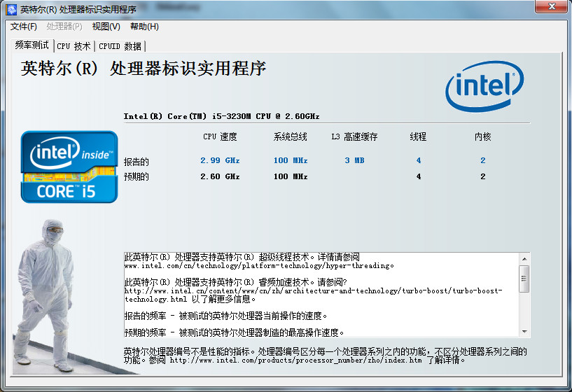Click the turbo-boost technology URL
572x392 pixels.
tap(313, 295)
